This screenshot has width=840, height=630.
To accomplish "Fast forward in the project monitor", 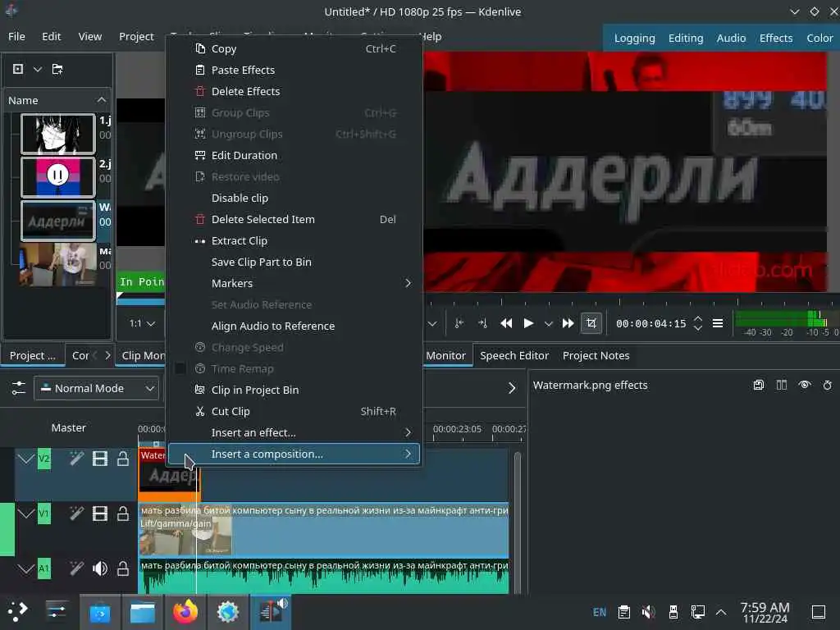I will 568,323.
